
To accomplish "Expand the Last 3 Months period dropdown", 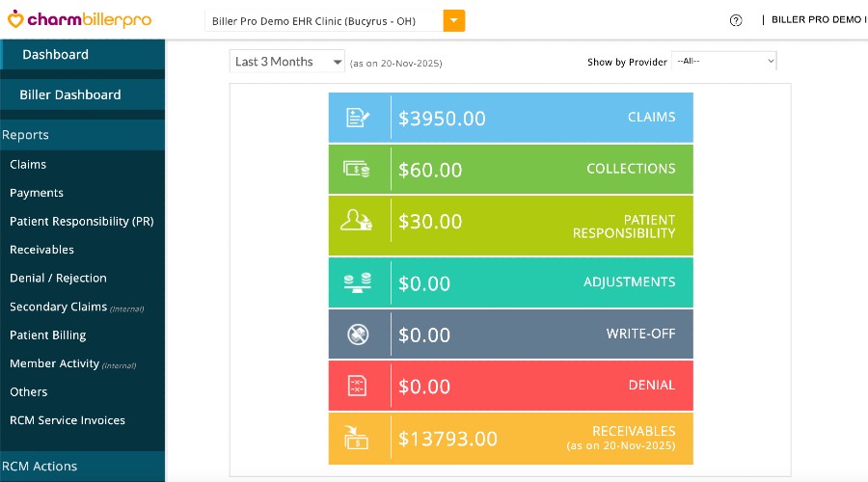I will tap(287, 62).
